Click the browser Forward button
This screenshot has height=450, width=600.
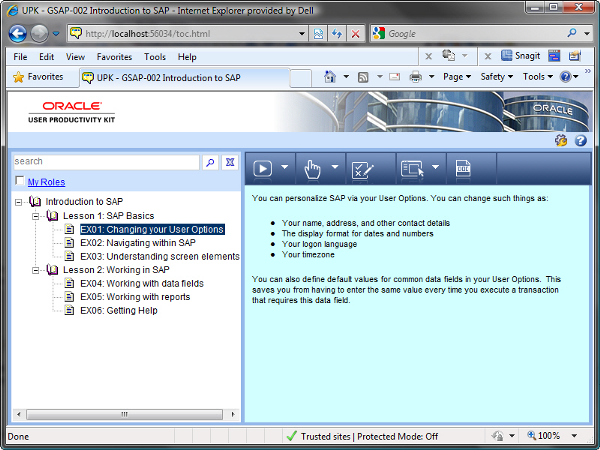pyautogui.click(x=39, y=34)
